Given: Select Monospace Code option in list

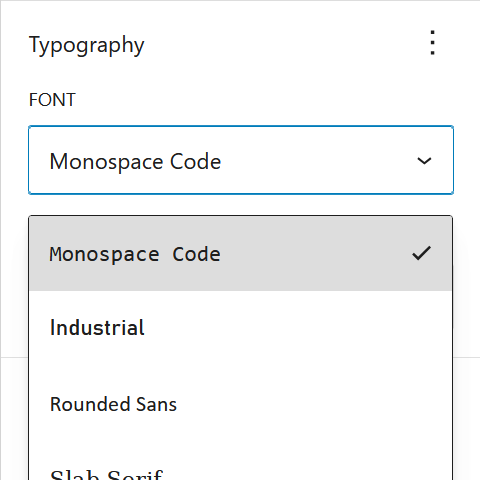Looking at the screenshot, I should 241,254.
